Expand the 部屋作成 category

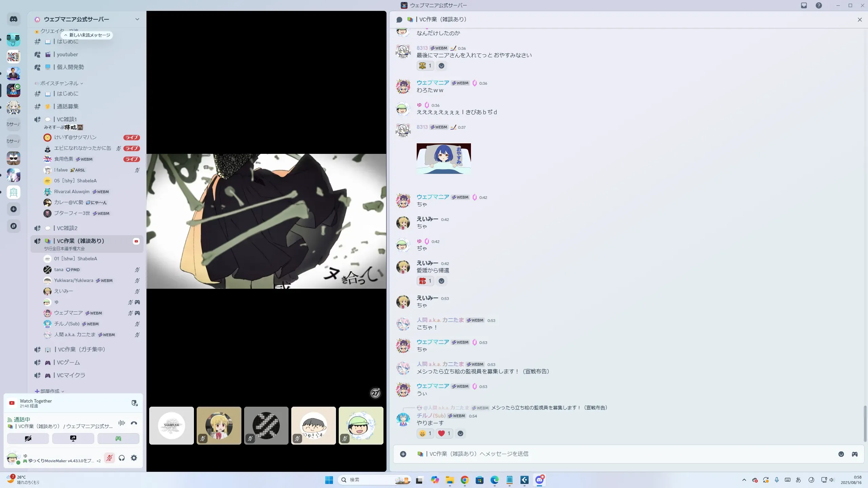[x=50, y=391]
